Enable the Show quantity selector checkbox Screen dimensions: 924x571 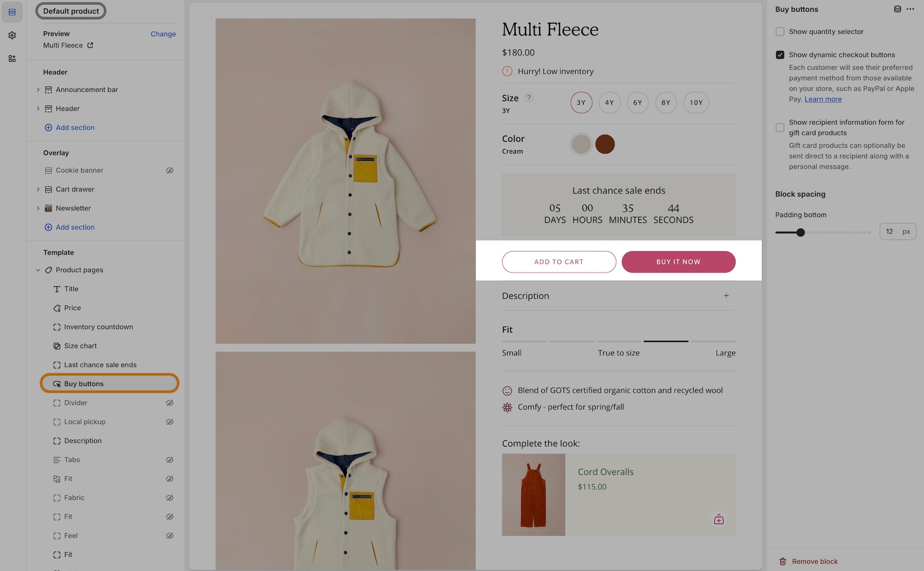(x=780, y=32)
